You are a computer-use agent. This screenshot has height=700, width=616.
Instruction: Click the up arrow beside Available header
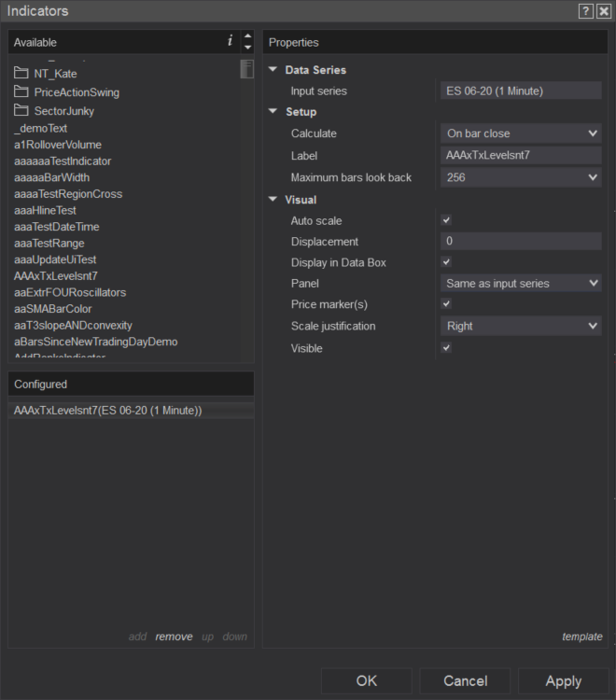click(247, 36)
